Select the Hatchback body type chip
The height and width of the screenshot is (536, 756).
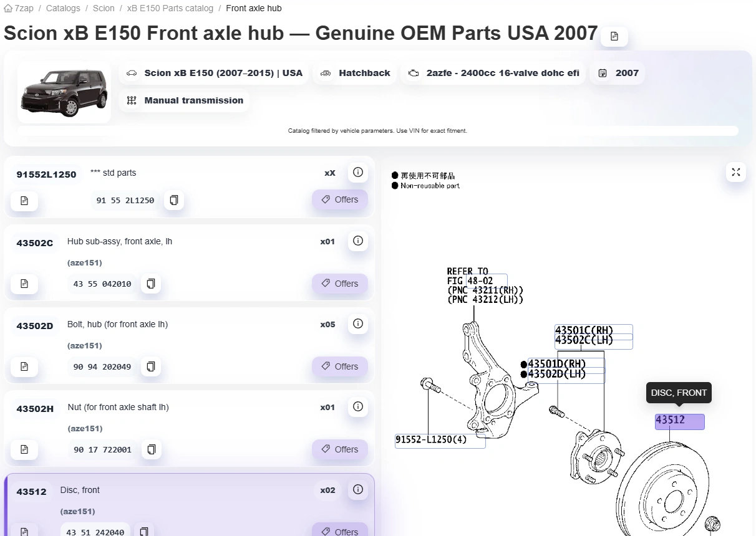coord(355,73)
